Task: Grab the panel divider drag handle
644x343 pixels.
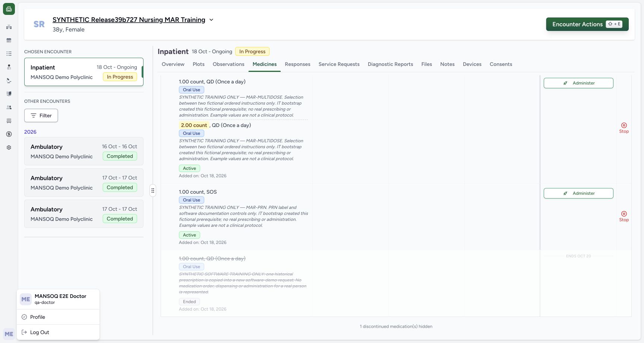Action: tap(153, 190)
